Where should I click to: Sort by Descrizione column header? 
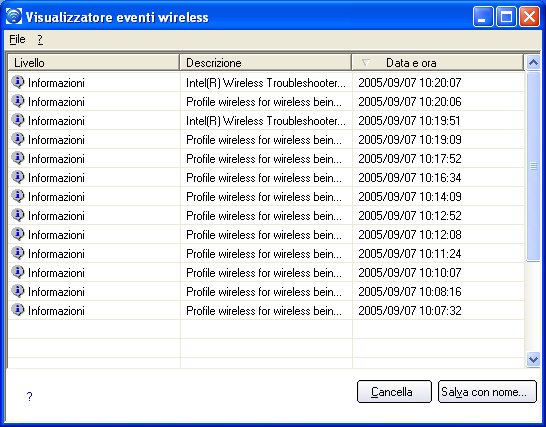[x=265, y=63]
